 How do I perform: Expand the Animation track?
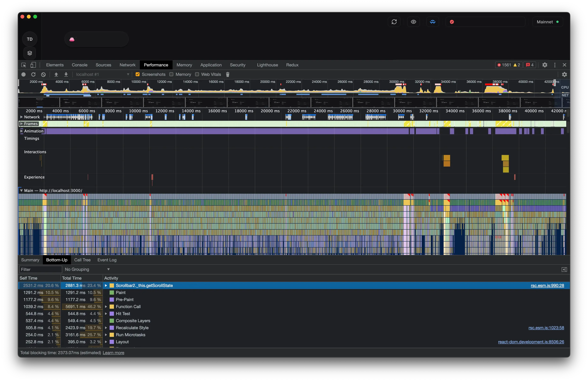click(x=22, y=131)
